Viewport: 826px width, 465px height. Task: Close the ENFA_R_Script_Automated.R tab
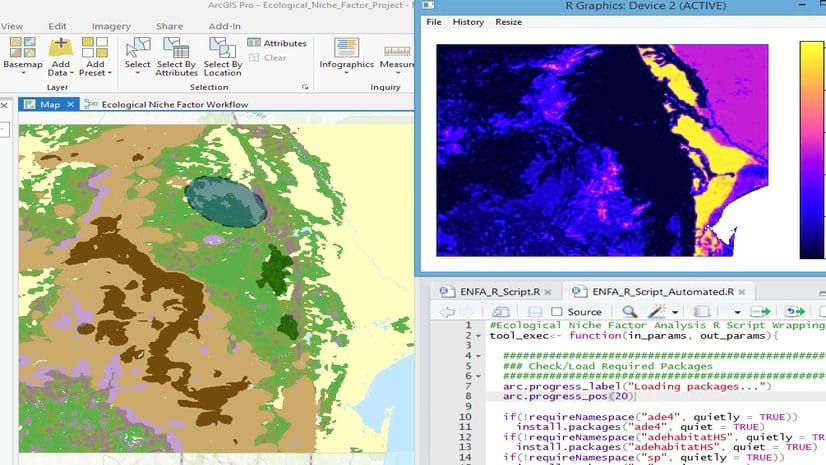coord(742,292)
